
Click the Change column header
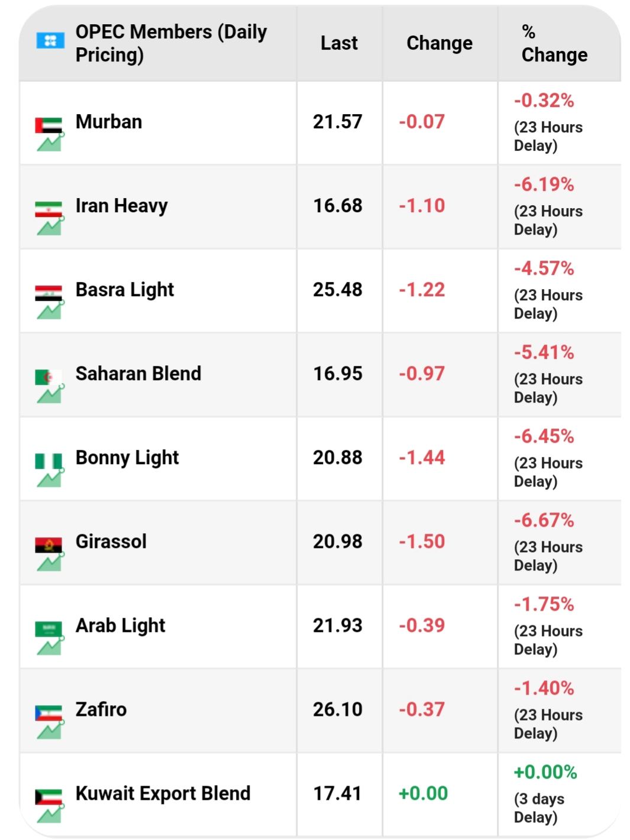pyautogui.click(x=440, y=43)
